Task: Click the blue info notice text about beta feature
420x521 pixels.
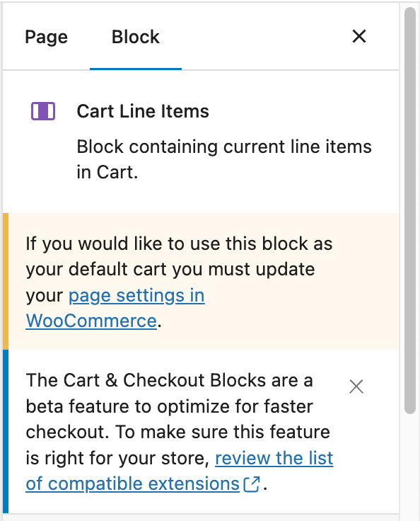Action: click(x=180, y=432)
